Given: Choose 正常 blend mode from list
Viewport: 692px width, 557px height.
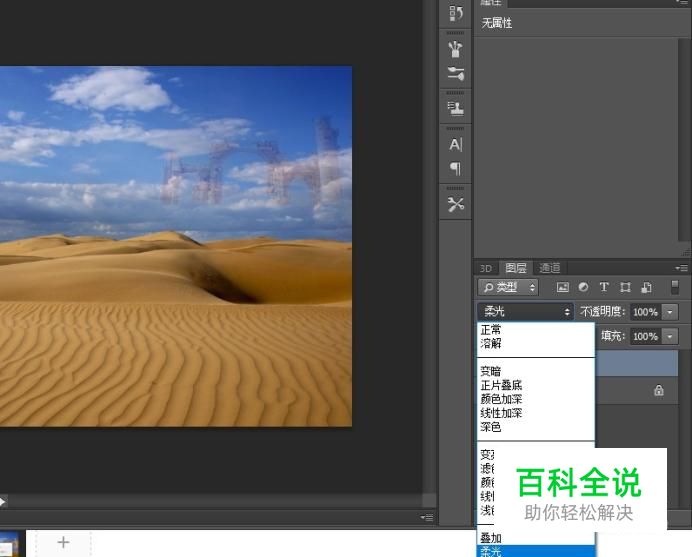Looking at the screenshot, I should tap(536, 329).
